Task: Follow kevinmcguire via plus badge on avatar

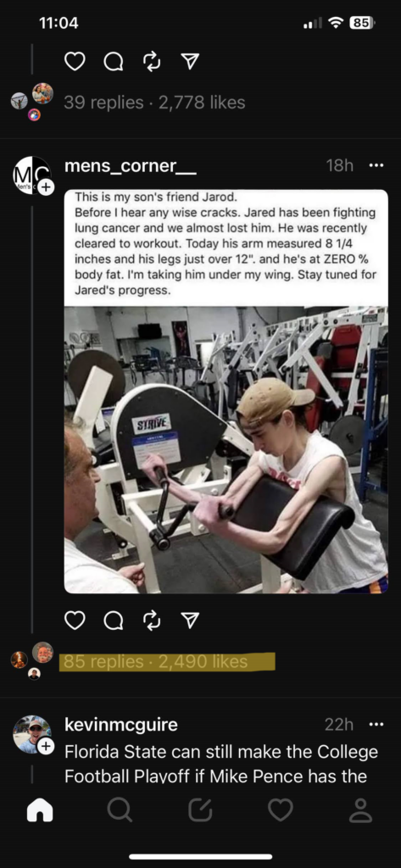Action: coord(46,746)
